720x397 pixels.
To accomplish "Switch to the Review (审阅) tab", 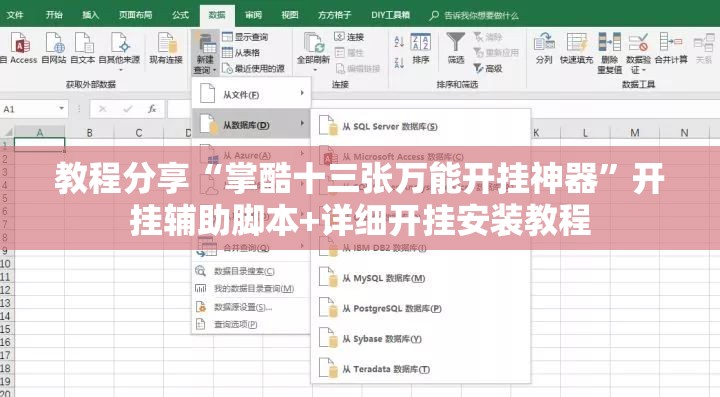I will click(253, 15).
